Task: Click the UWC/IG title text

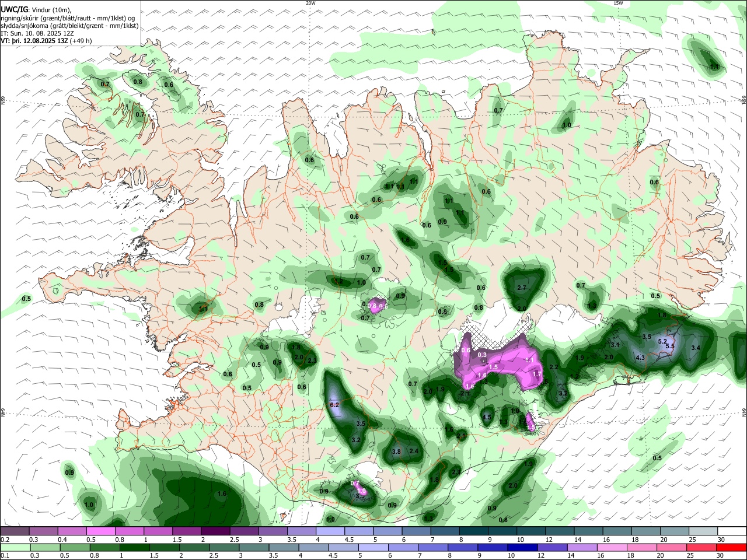Action: pos(15,9)
